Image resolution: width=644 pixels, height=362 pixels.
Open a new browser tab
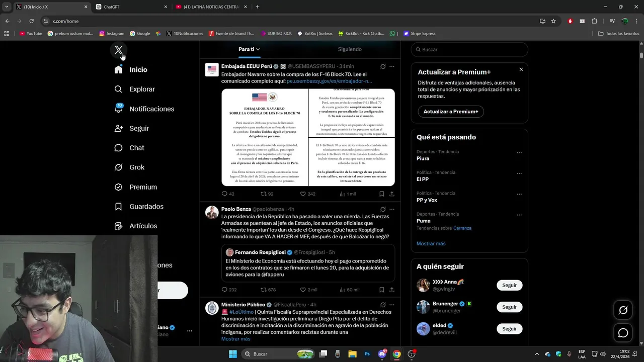tap(258, 7)
